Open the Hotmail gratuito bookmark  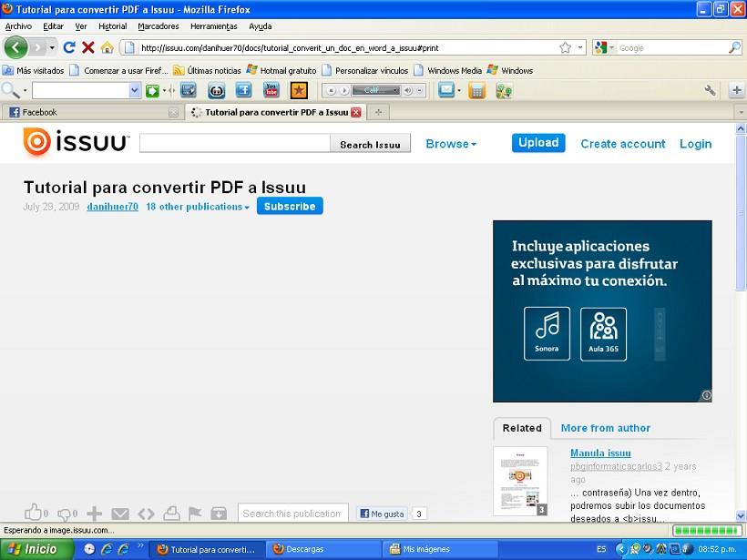(281, 70)
